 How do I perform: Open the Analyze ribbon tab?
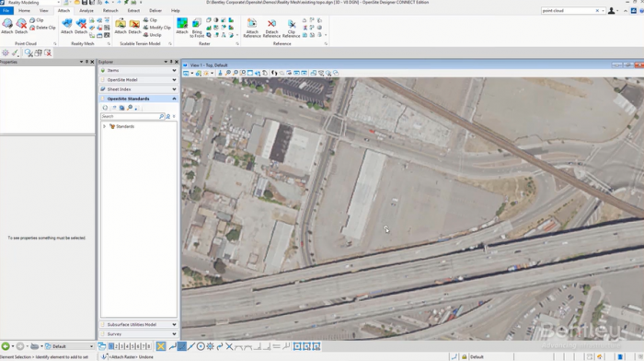pos(86,11)
